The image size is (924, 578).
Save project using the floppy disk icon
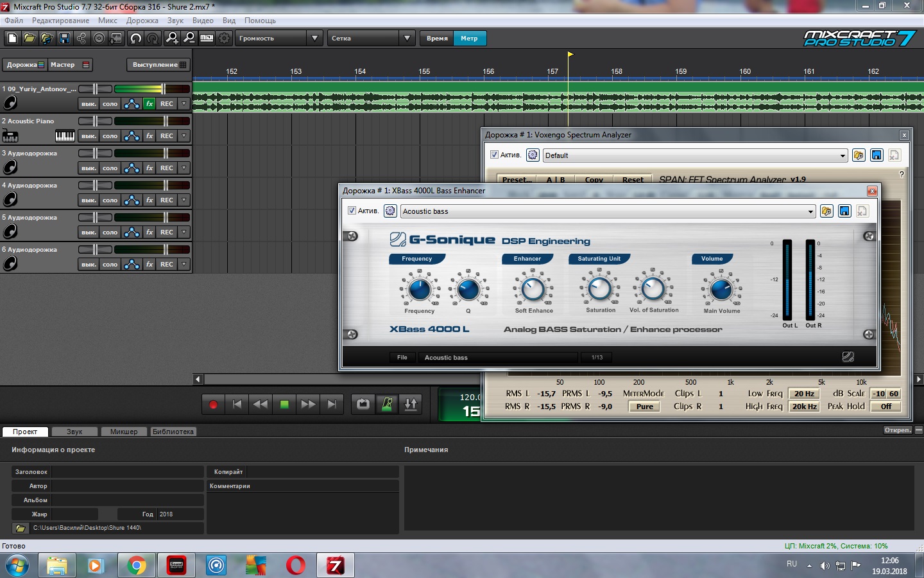click(x=64, y=39)
